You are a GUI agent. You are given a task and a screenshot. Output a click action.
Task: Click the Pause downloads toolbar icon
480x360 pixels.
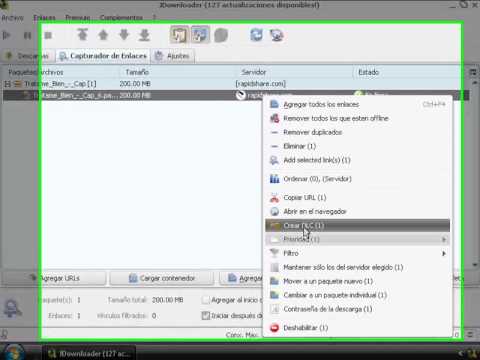[28, 35]
